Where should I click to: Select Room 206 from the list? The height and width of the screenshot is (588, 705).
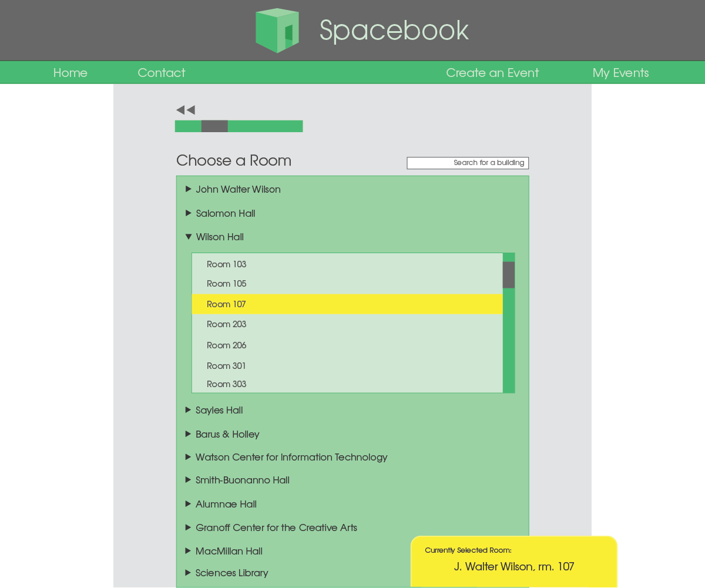coord(227,345)
